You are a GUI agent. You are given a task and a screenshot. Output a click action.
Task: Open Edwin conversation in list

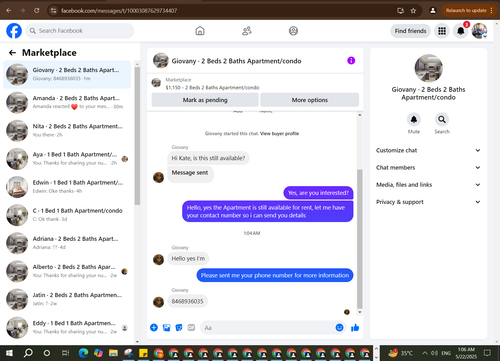point(67,187)
